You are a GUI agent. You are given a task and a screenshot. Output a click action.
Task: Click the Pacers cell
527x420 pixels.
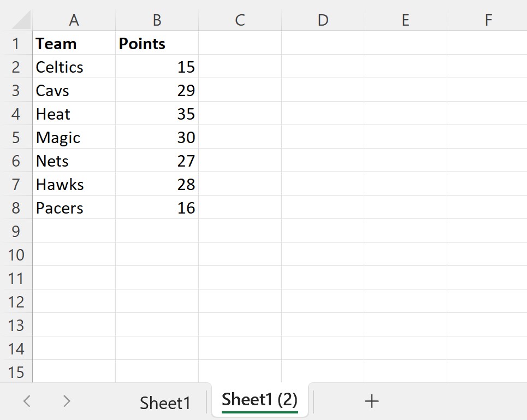coord(74,208)
